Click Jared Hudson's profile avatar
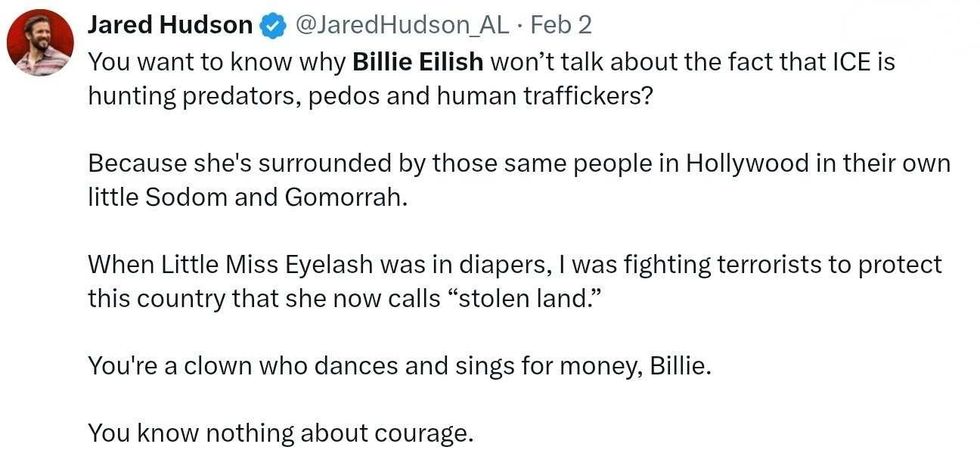 click(39, 43)
